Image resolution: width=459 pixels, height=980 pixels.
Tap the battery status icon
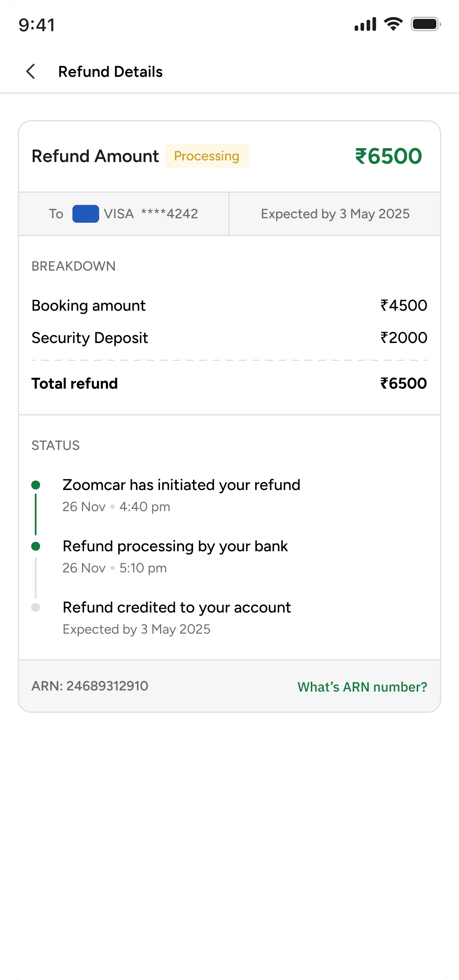pyautogui.click(x=426, y=24)
